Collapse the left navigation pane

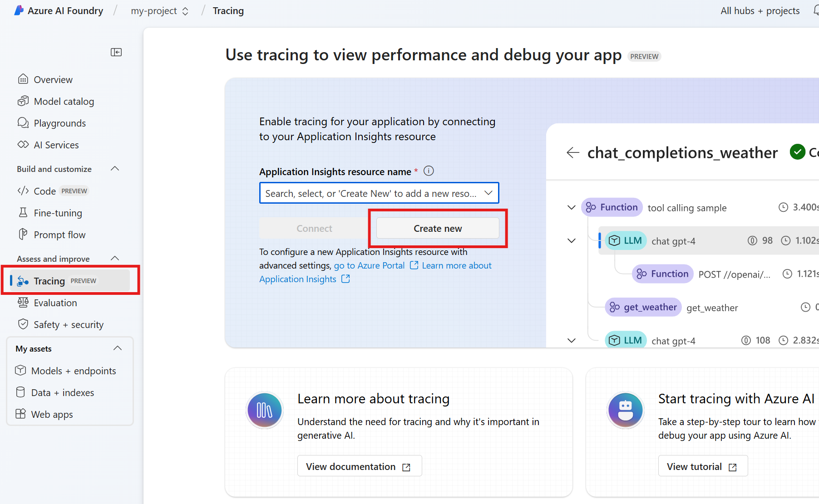(116, 52)
